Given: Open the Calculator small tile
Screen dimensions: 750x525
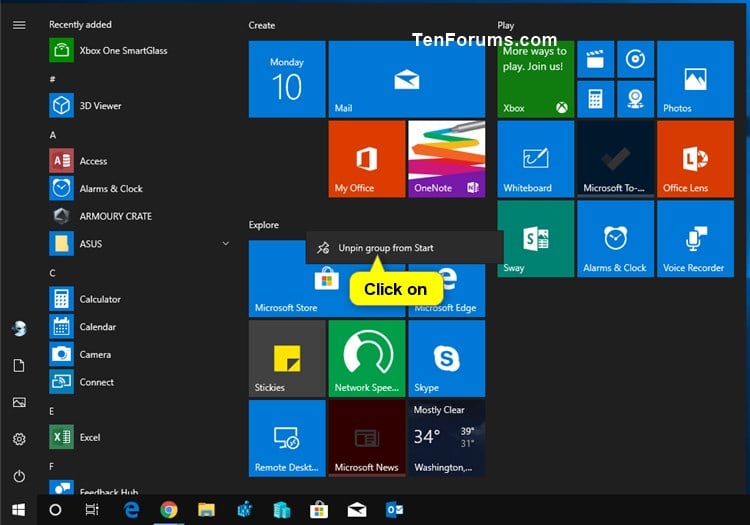Looking at the screenshot, I should pyautogui.click(x=596, y=99).
